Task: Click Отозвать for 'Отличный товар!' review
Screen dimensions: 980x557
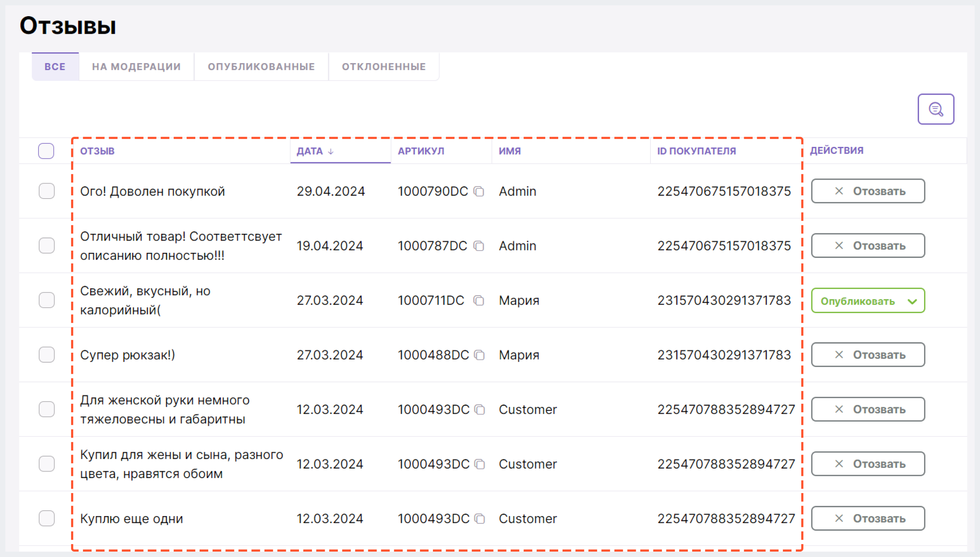Action: pos(868,246)
